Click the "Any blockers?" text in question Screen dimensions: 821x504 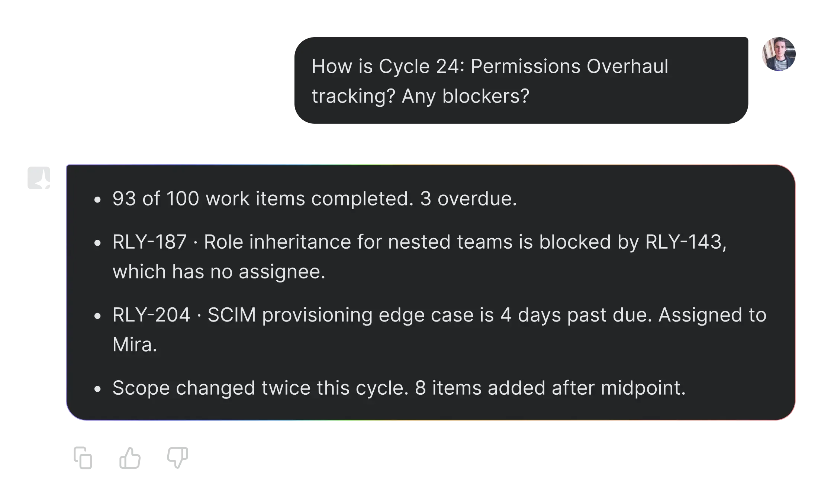[465, 96]
